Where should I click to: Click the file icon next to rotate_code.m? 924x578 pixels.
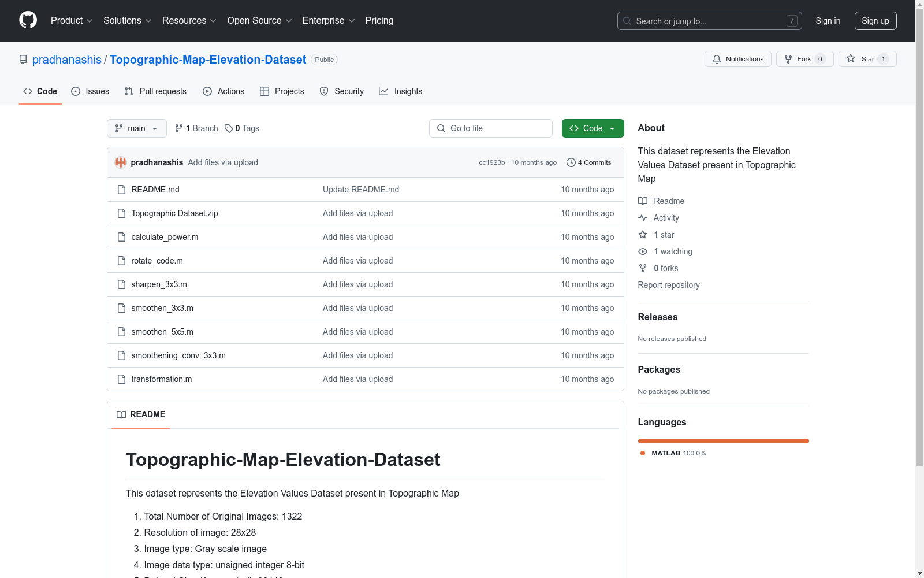click(121, 261)
